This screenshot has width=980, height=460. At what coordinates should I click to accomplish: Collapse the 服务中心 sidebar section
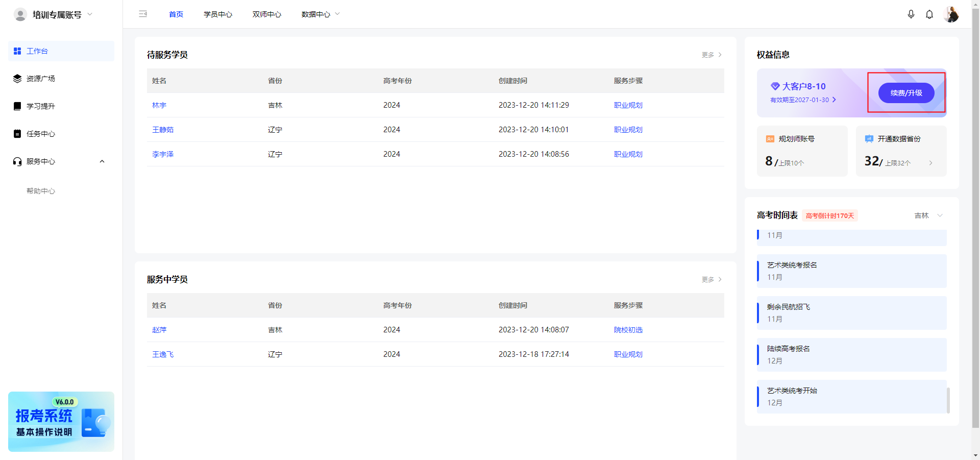point(102,161)
